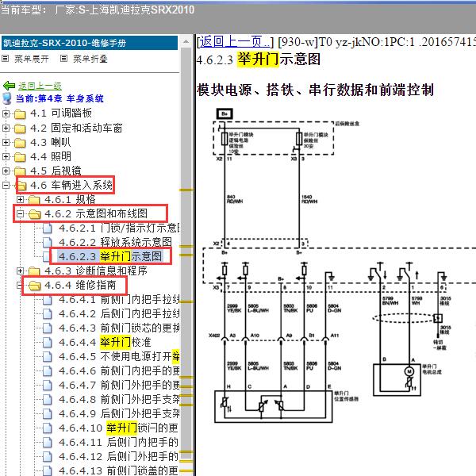Screen dimensions: 476x476
Task: Expand the 4.5 后视镜 node
Action: click(x=6, y=171)
